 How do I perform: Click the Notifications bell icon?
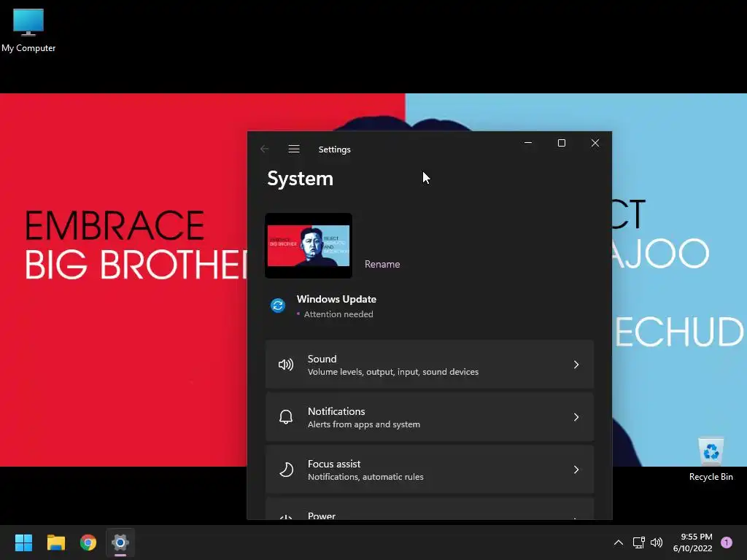pos(286,417)
